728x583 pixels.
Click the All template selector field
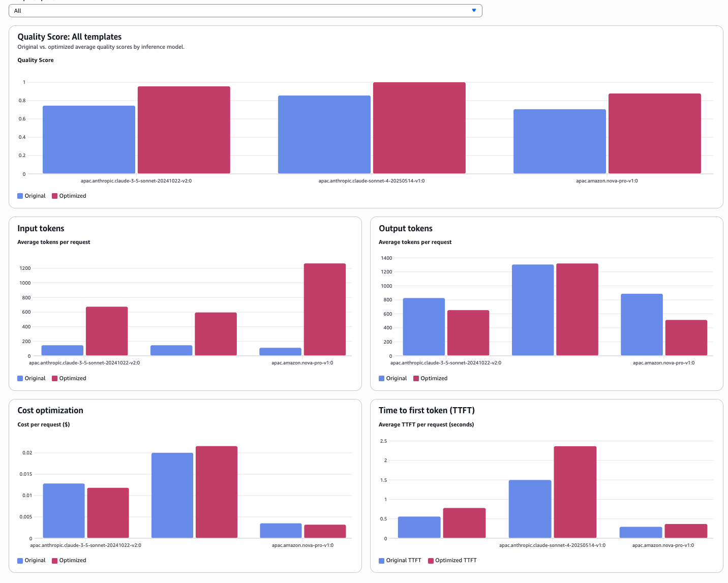246,11
